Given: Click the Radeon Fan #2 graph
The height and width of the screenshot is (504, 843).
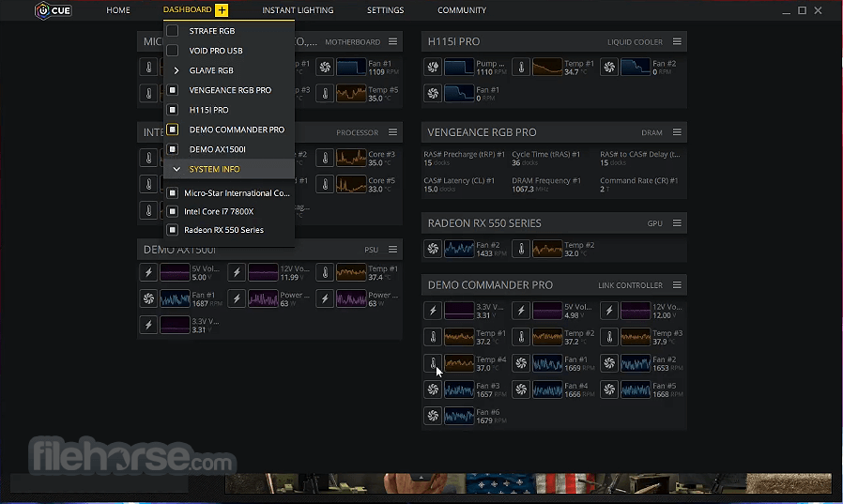Looking at the screenshot, I should tap(459, 249).
